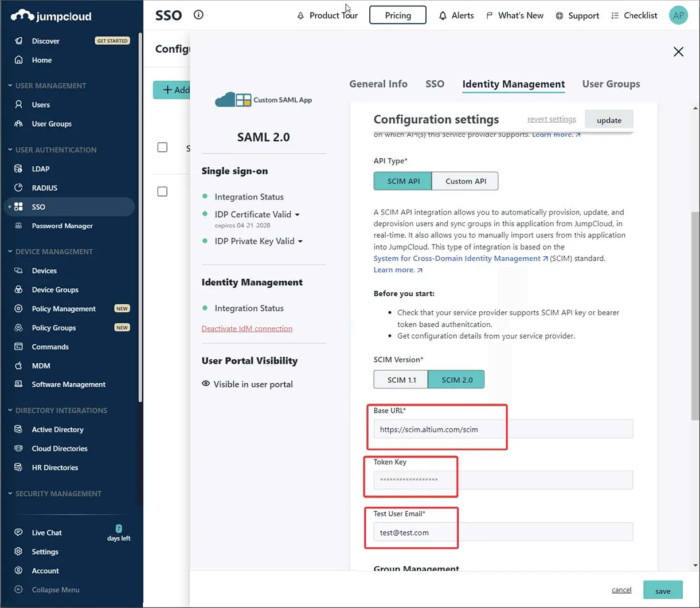Open Settings gear in sidebar

pyautogui.click(x=19, y=551)
